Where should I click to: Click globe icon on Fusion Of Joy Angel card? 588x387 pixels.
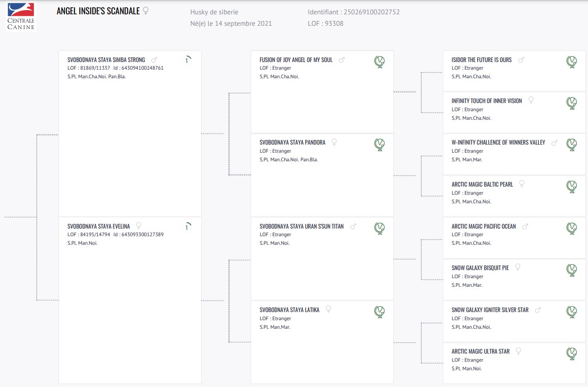click(x=379, y=62)
